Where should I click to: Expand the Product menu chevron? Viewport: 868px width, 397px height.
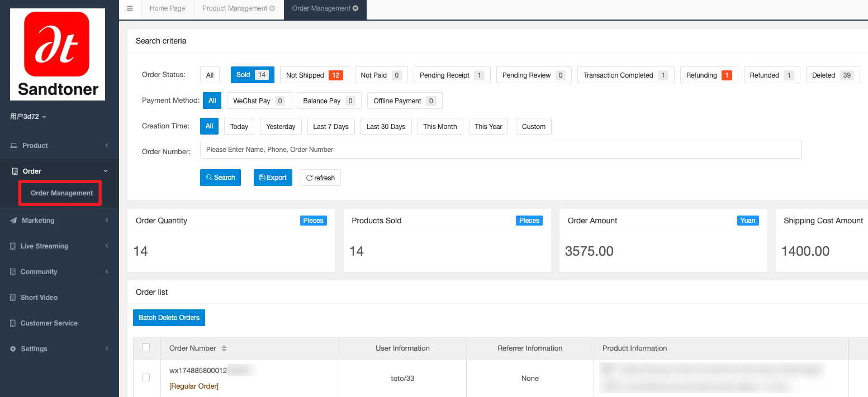[106, 146]
